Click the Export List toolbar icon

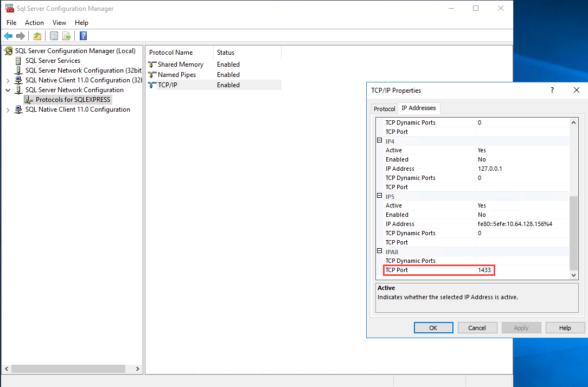coord(66,36)
